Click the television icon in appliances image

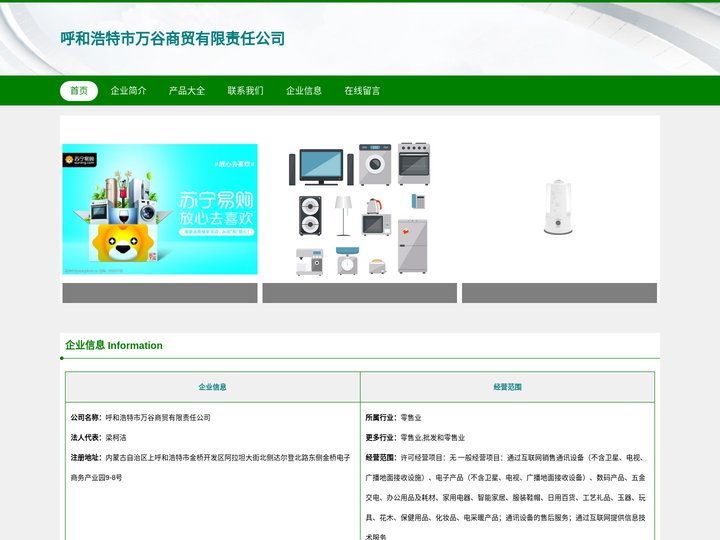coord(321,167)
